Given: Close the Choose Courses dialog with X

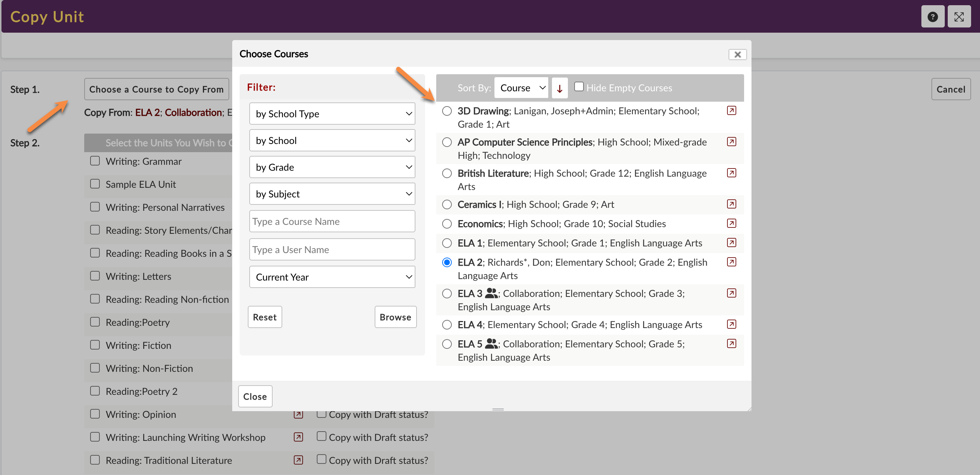Looking at the screenshot, I should point(737,55).
